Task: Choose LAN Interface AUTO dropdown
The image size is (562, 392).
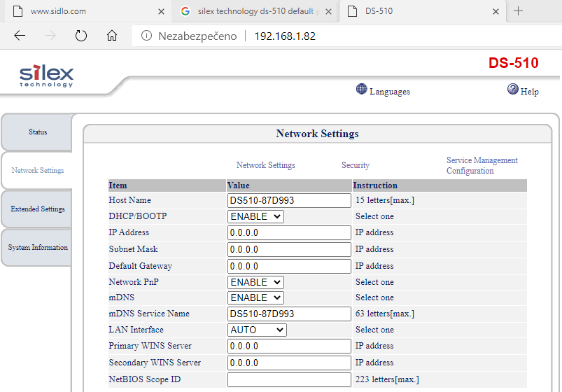Action: pos(257,330)
